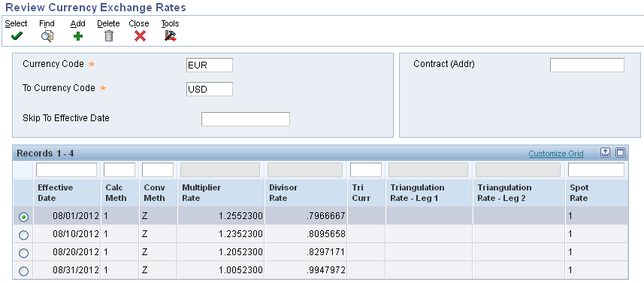Click the multiplier rate 1.0052300 cell
644x283 pixels.
222,270
